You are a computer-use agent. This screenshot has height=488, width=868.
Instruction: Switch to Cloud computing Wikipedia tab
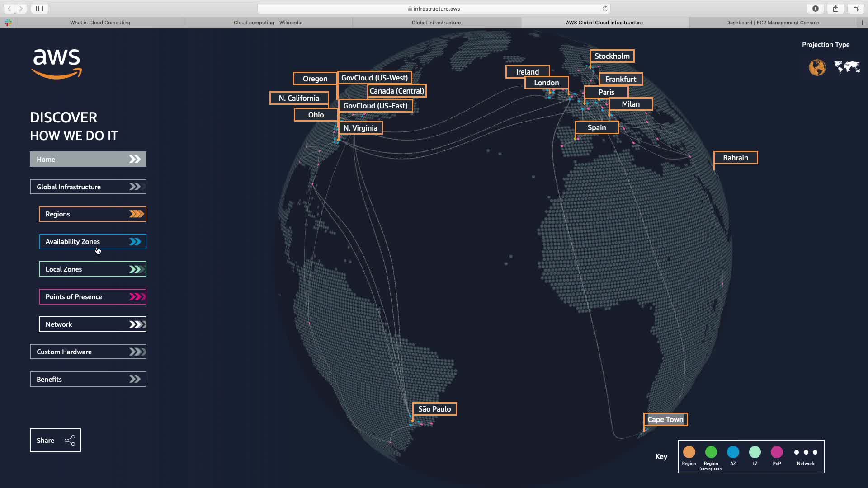[268, 23]
